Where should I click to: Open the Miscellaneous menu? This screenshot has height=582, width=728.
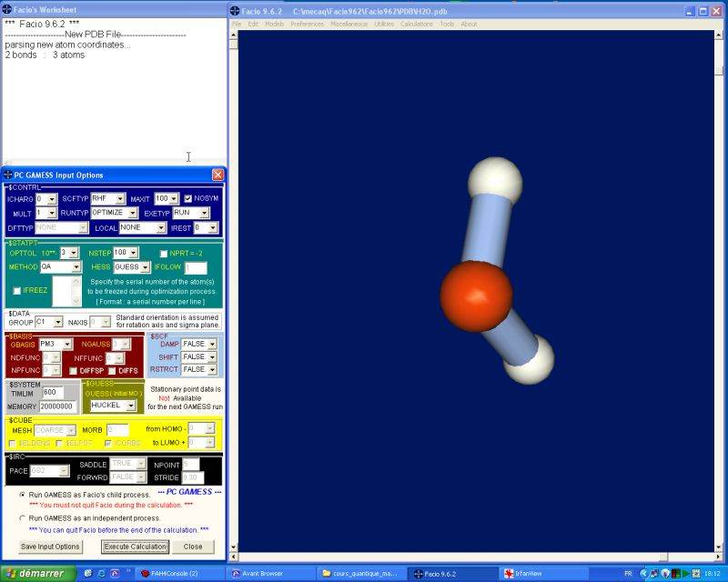(x=349, y=24)
